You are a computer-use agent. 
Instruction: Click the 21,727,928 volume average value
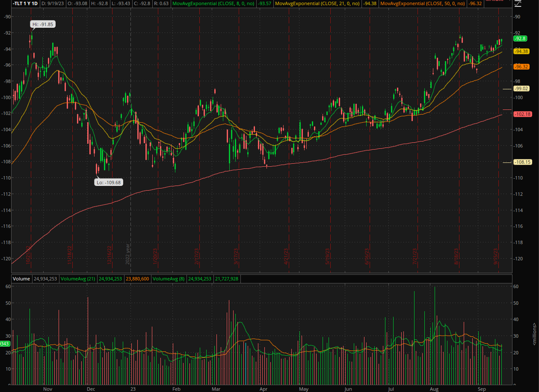click(226, 279)
